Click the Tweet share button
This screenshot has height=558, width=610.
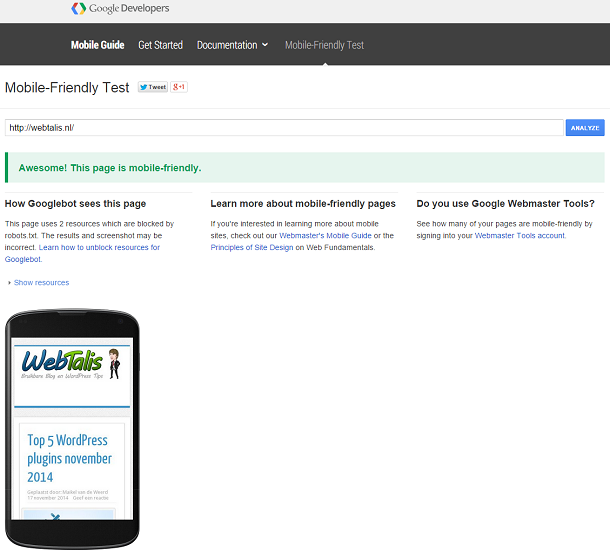click(152, 88)
